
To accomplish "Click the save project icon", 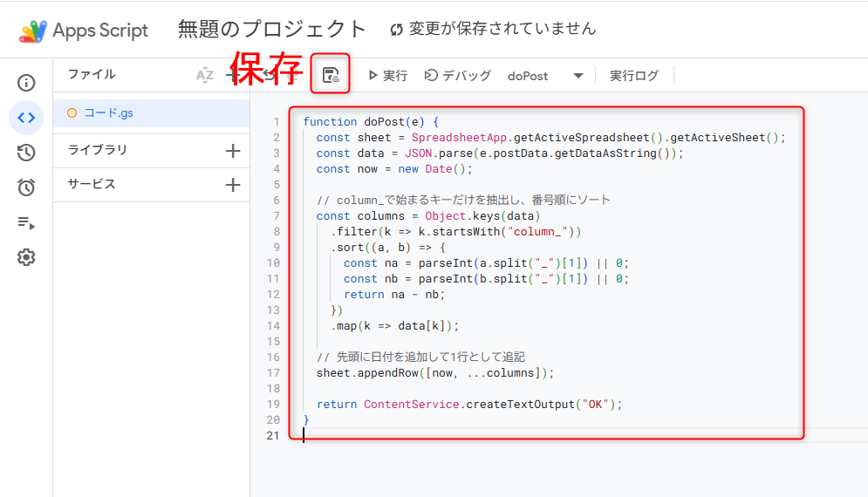I will 331,75.
